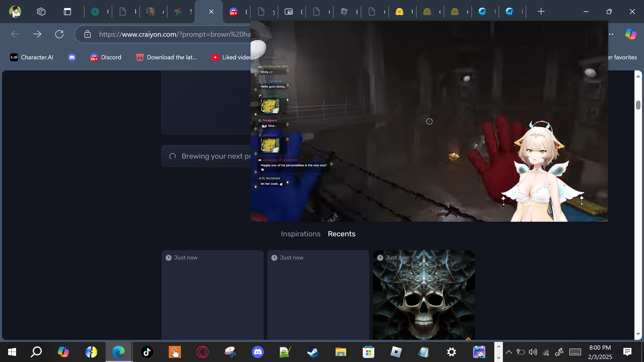
Task: Open the orange hand-pointer taskbar app
Action: [175, 352]
